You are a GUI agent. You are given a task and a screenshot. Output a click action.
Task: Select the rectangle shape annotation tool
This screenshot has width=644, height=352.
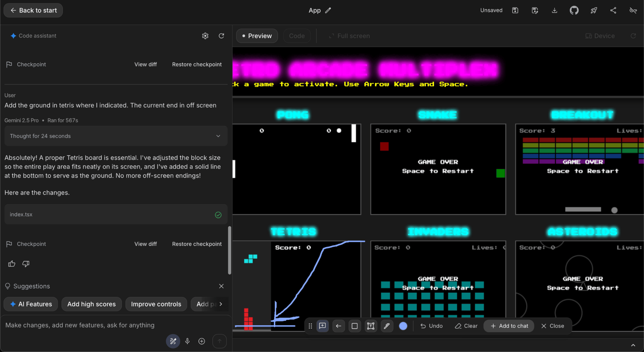point(355,326)
